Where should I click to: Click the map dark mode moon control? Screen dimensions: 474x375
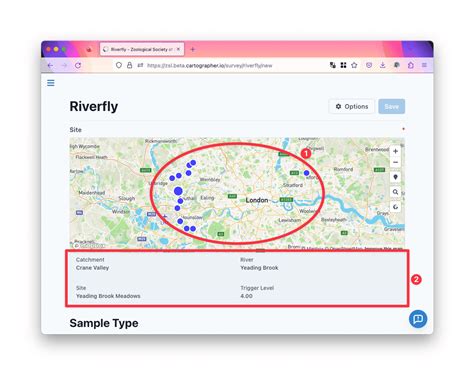coord(395,207)
